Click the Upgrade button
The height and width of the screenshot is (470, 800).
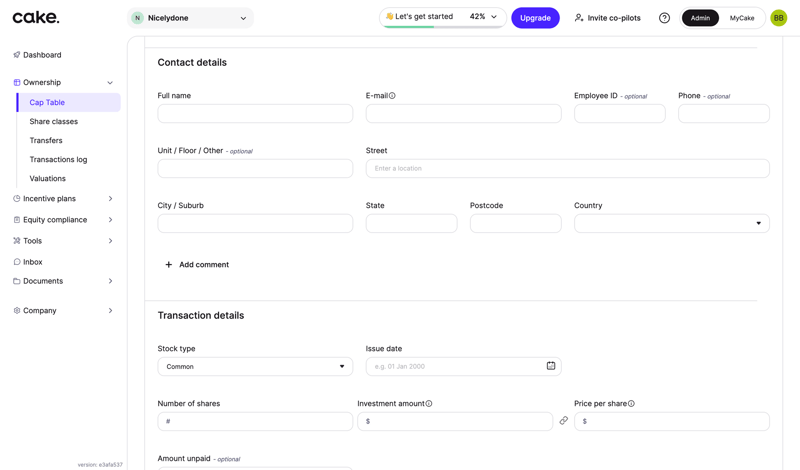[535, 18]
